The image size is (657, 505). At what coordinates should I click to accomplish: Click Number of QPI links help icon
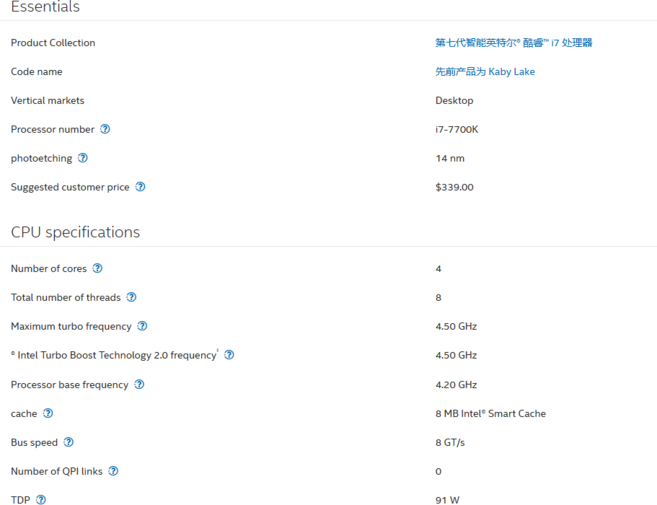[114, 471]
